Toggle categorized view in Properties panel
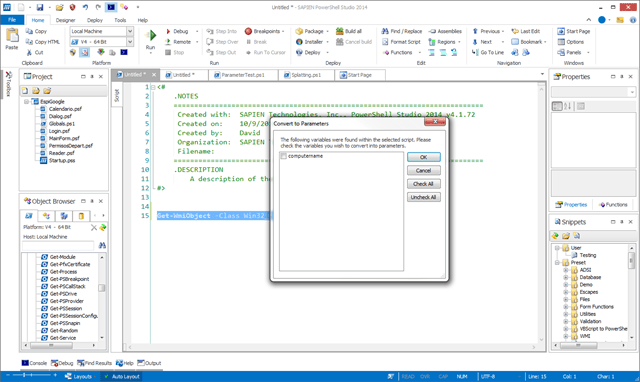This screenshot has height=382, width=640. click(x=557, y=107)
